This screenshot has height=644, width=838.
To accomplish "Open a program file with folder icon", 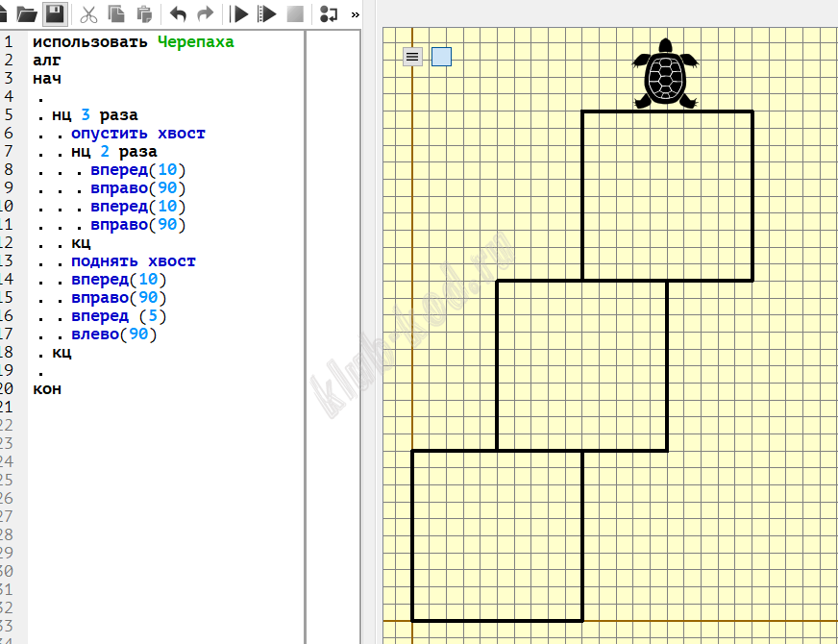I will (26, 14).
